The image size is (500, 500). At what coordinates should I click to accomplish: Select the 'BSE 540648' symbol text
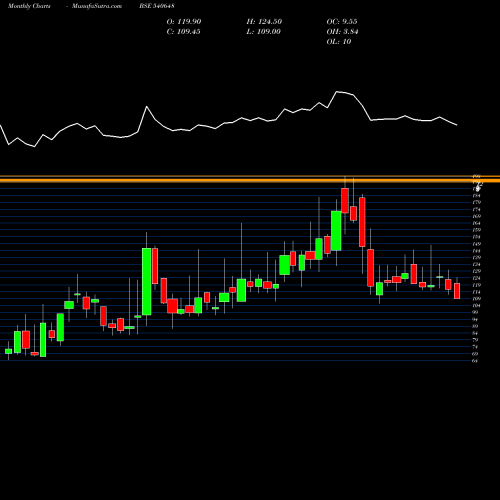(157, 6)
